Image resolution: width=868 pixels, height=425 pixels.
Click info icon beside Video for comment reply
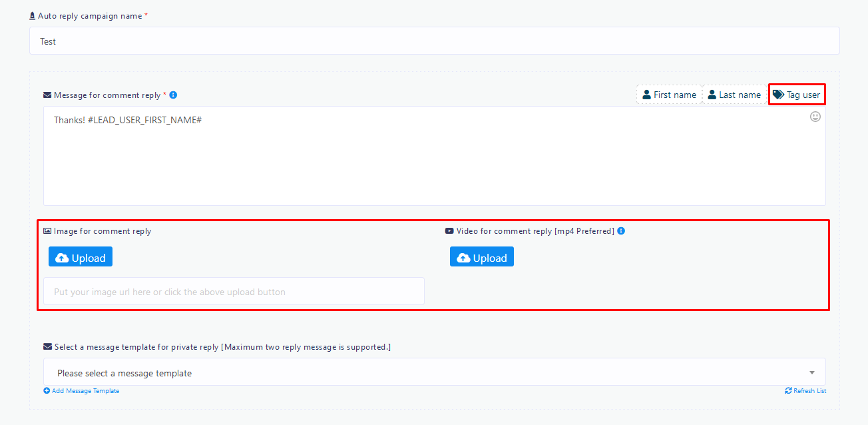pos(621,231)
